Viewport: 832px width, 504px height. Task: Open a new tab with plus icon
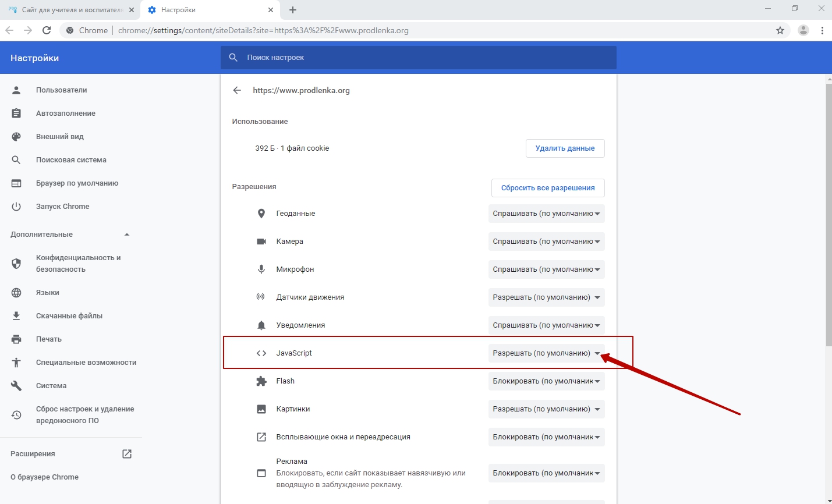[293, 10]
